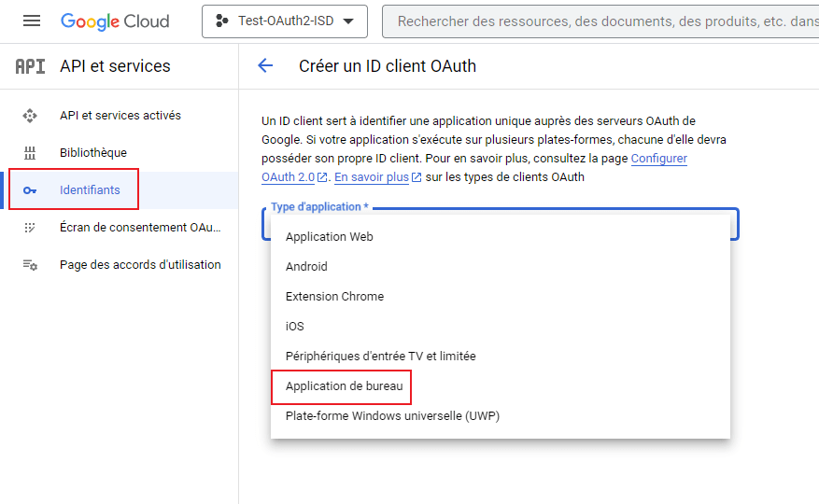Open the hamburger navigation menu

point(32,21)
